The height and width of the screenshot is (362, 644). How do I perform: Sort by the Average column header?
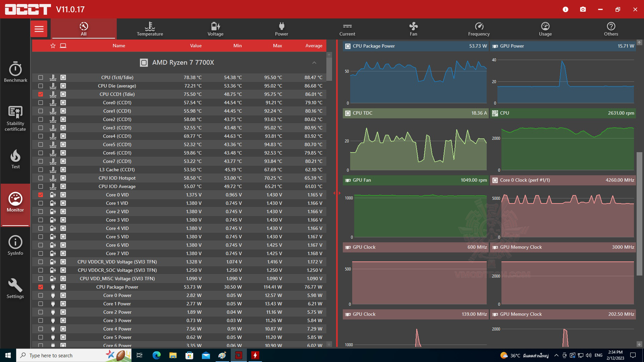(x=314, y=46)
